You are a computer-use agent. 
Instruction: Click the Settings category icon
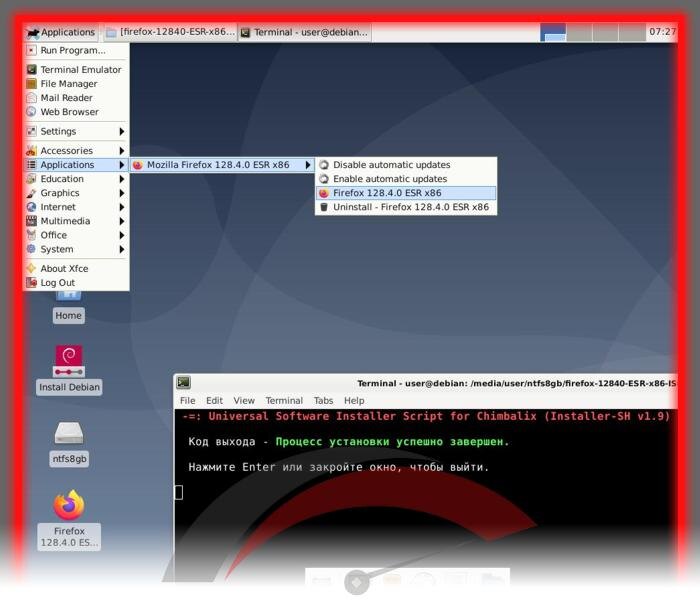tap(31, 131)
